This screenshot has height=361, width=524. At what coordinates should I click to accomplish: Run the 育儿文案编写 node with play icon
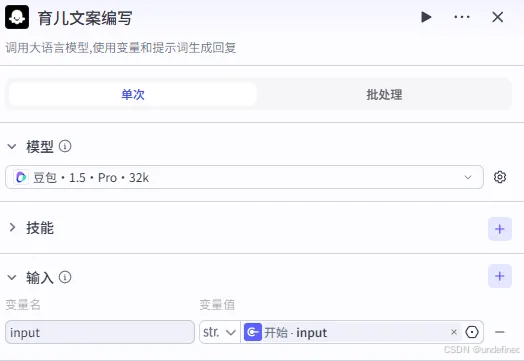426,17
